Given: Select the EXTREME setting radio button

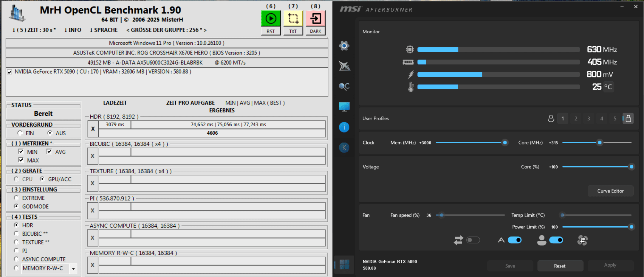Looking at the screenshot, I should click(x=16, y=198).
